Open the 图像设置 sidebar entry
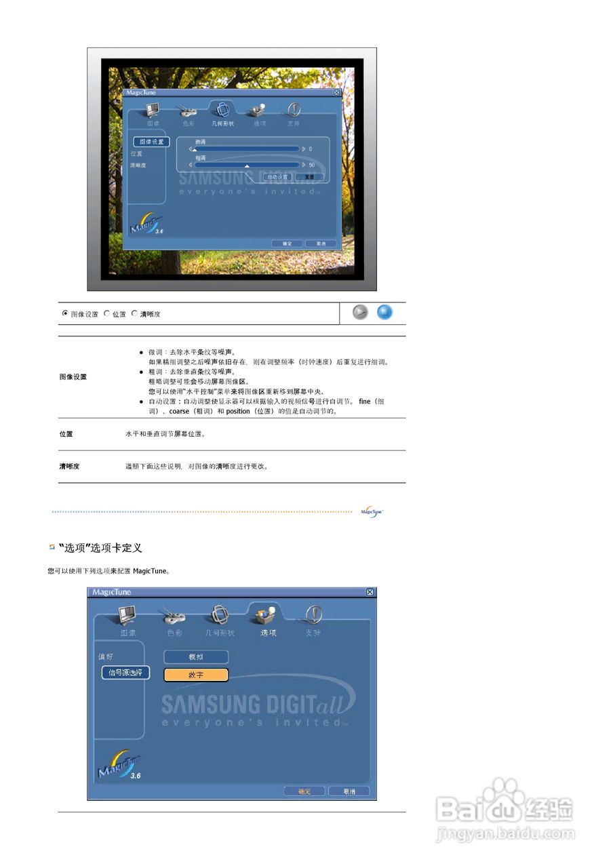This screenshot has height=868, width=613. tap(148, 142)
